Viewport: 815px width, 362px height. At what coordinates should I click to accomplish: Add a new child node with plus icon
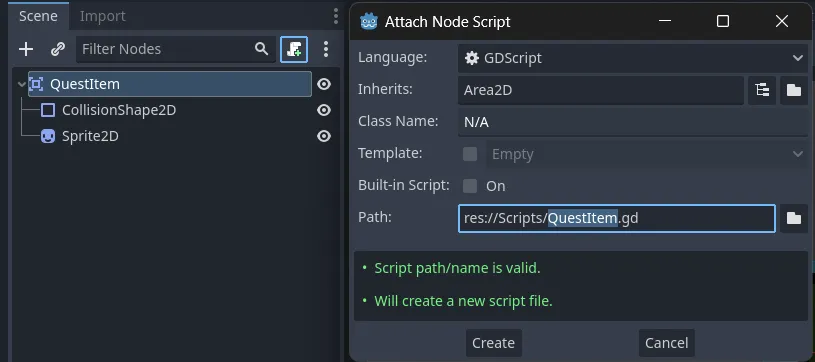(25, 49)
